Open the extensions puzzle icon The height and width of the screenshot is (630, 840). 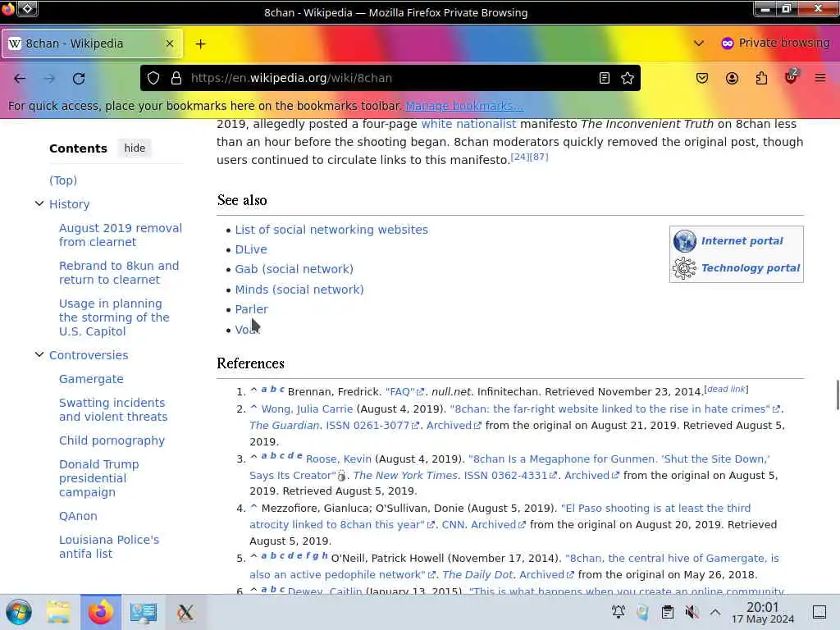(761, 78)
